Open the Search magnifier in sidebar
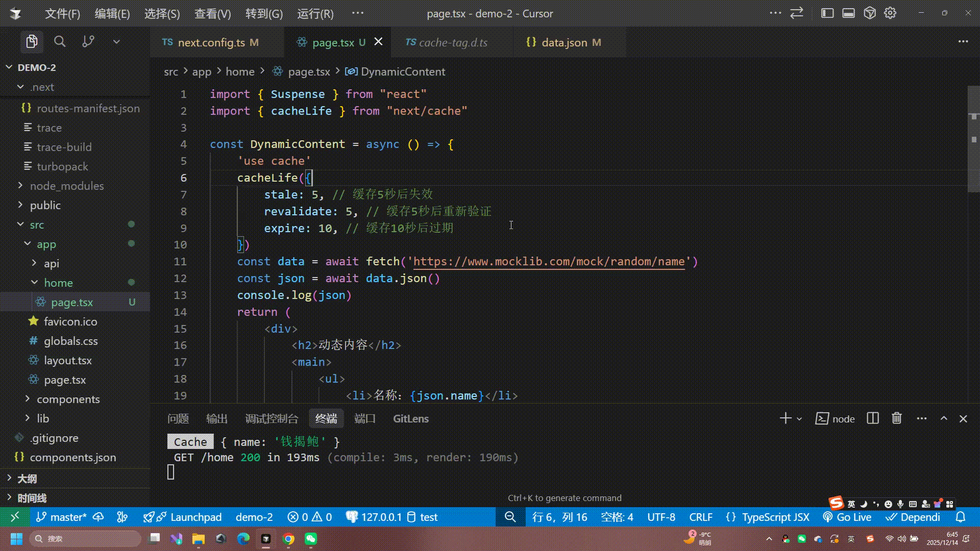980x551 pixels. click(x=60, y=42)
